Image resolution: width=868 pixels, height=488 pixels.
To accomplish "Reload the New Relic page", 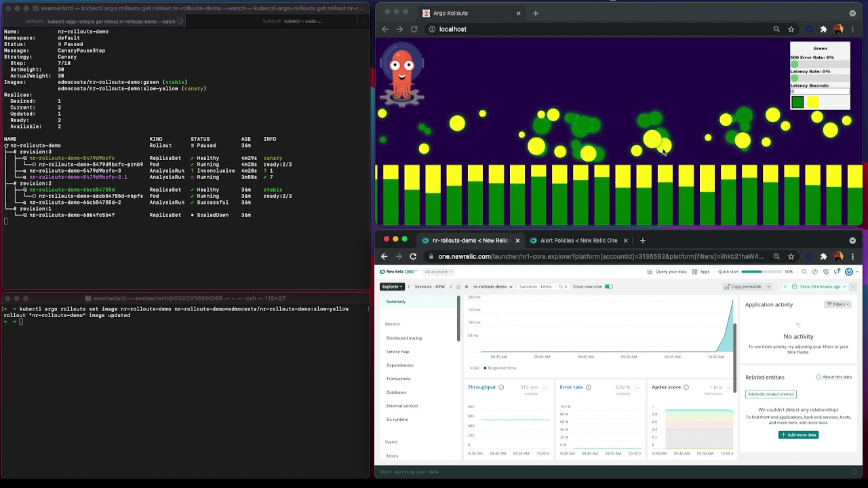I will (413, 256).
